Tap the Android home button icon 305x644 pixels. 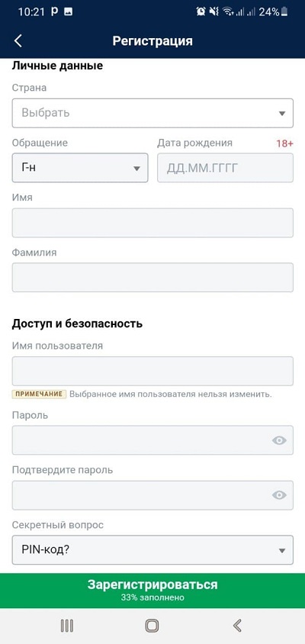click(152, 626)
